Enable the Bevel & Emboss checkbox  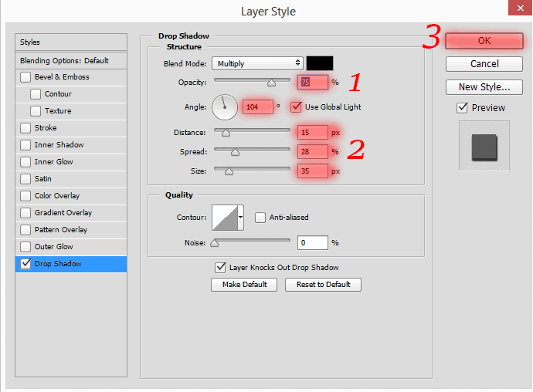tap(25, 77)
